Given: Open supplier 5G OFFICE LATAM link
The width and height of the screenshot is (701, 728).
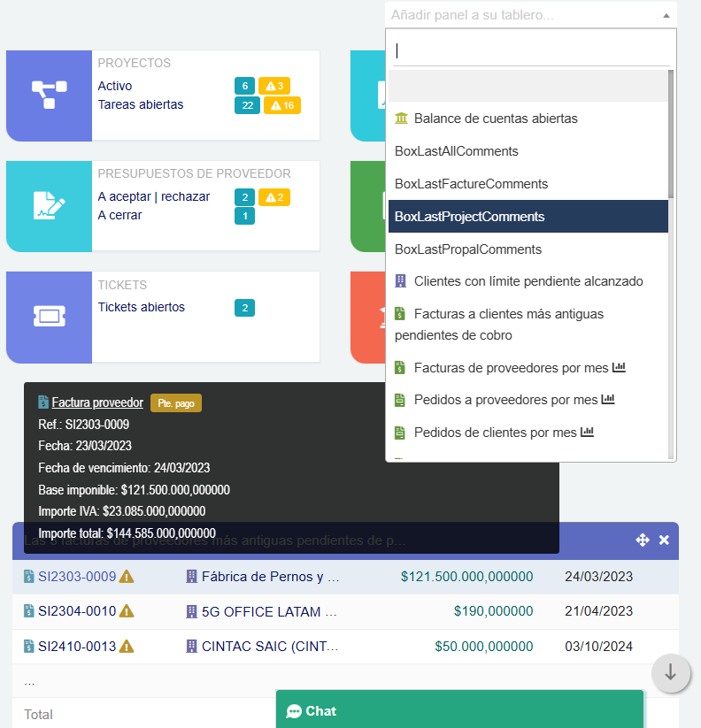Looking at the screenshot, I should pos(269,611).
